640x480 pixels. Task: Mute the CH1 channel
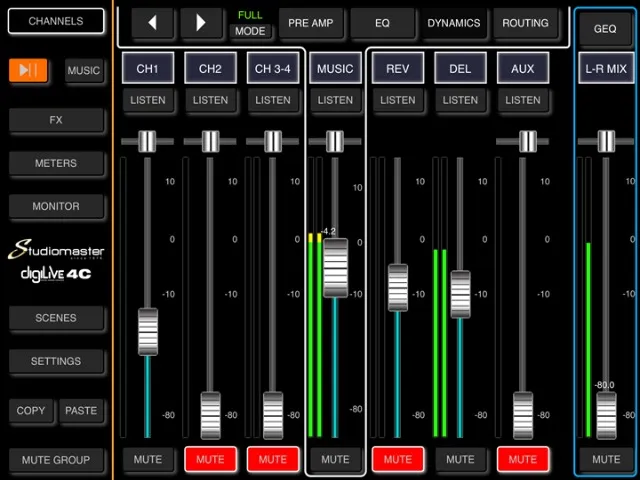tap(148, 459)
